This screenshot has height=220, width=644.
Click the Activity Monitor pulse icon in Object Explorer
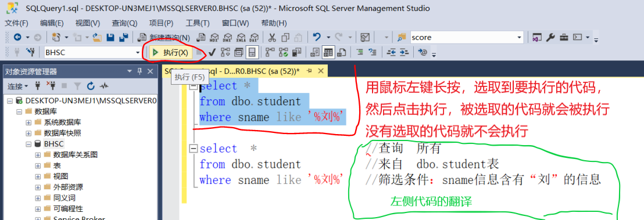click(104, 86)
